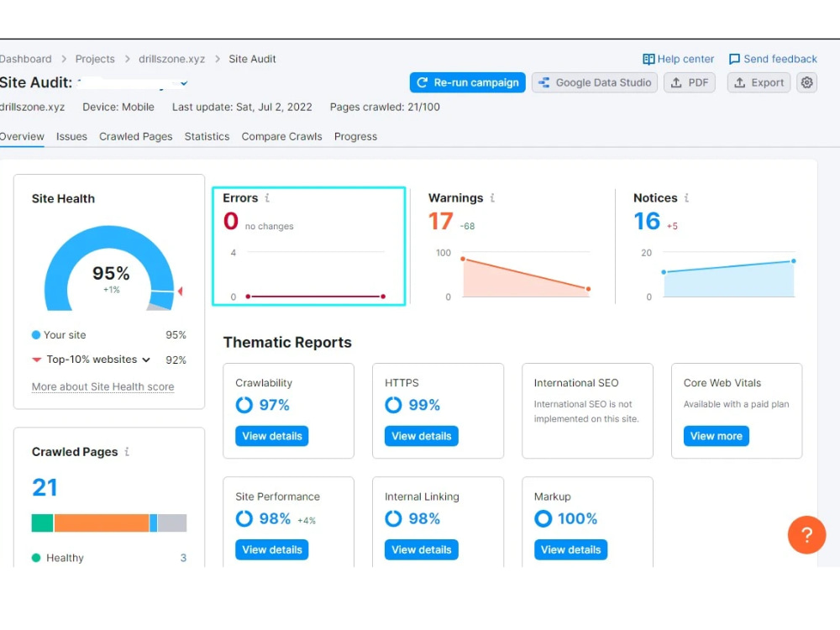Open drillszone.xyz breadcrumb link
This screenshot has height=630, width=840.
(x=171, y=59)
